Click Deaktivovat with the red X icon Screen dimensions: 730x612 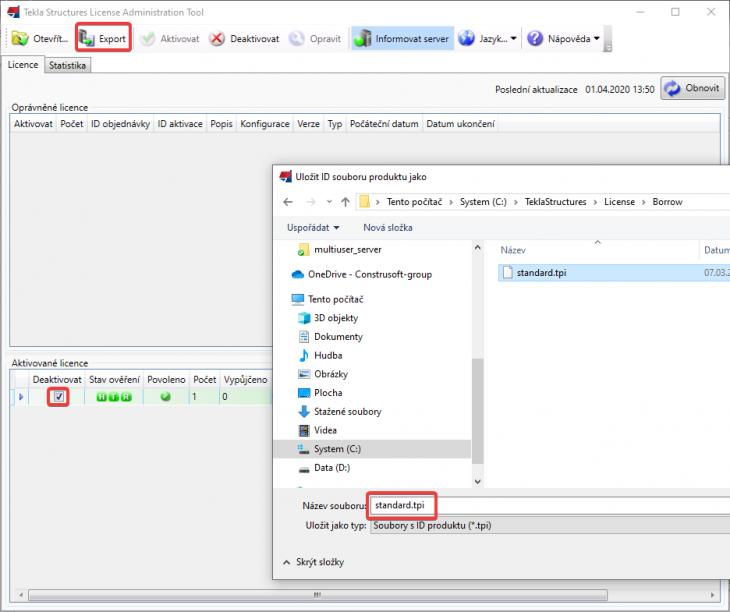(244, 39)
